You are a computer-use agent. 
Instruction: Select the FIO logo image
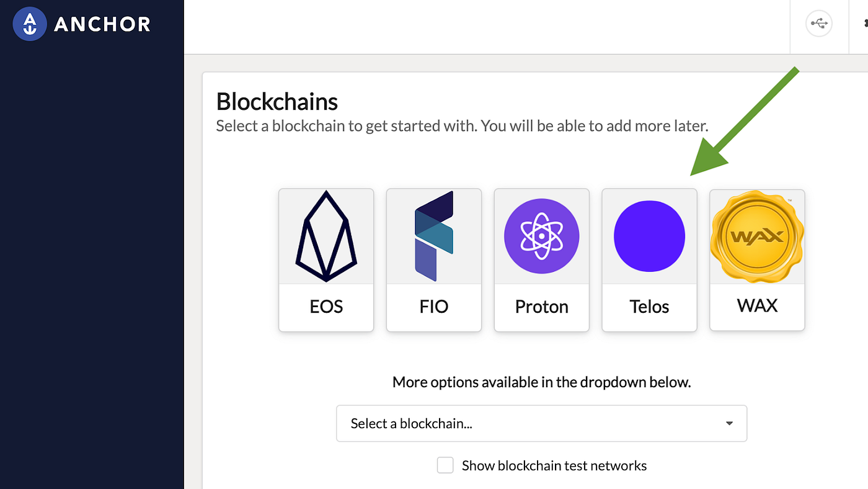click(434, 236)
